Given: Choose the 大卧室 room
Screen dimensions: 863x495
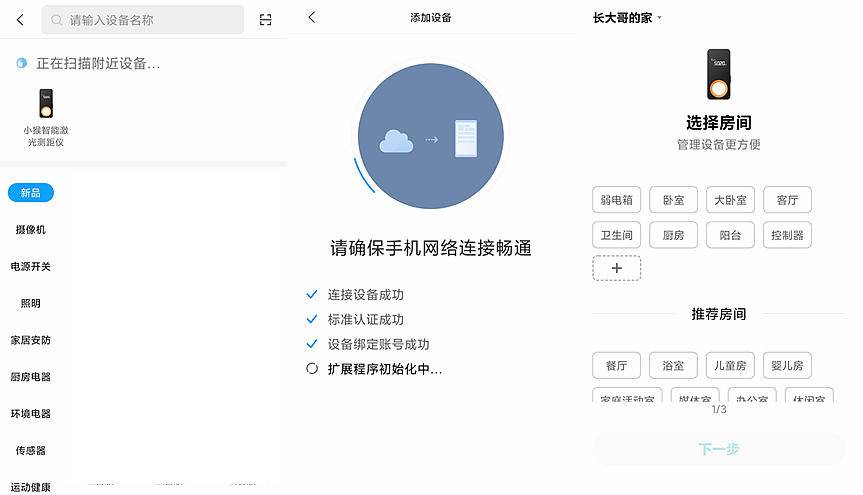Looking at the screenshot, I should 730,200.
